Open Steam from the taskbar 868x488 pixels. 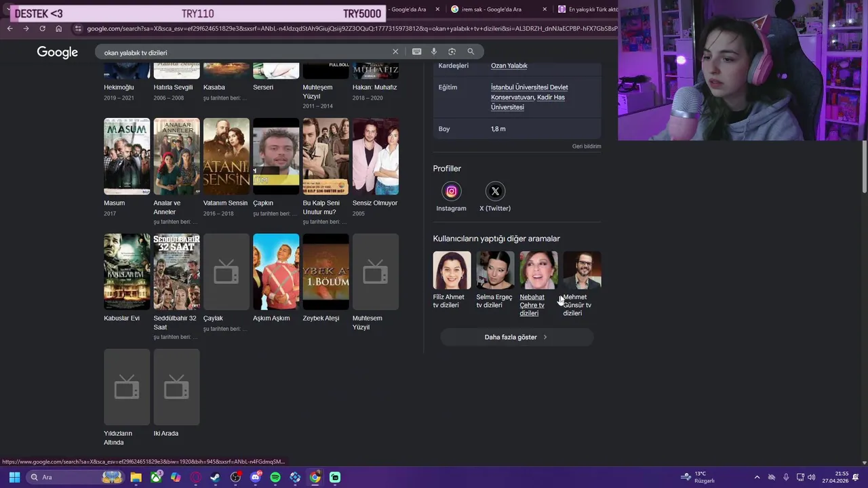click(x=216, y=477)
